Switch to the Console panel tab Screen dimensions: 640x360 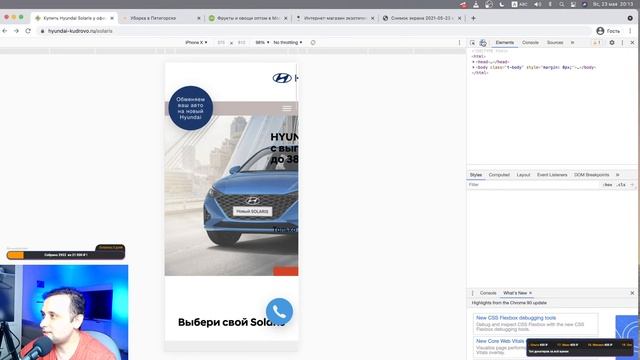tap(530, 42)
